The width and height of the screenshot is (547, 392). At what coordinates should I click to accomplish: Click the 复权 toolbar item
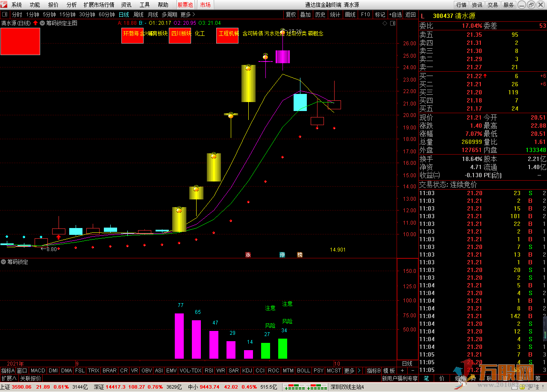(x=291, y=15)
